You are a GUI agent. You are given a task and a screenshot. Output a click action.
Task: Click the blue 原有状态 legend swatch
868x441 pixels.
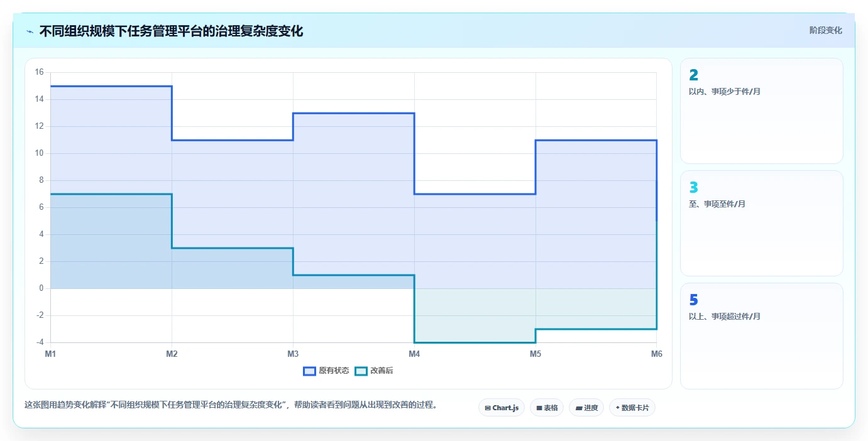[x=309, y=371]
